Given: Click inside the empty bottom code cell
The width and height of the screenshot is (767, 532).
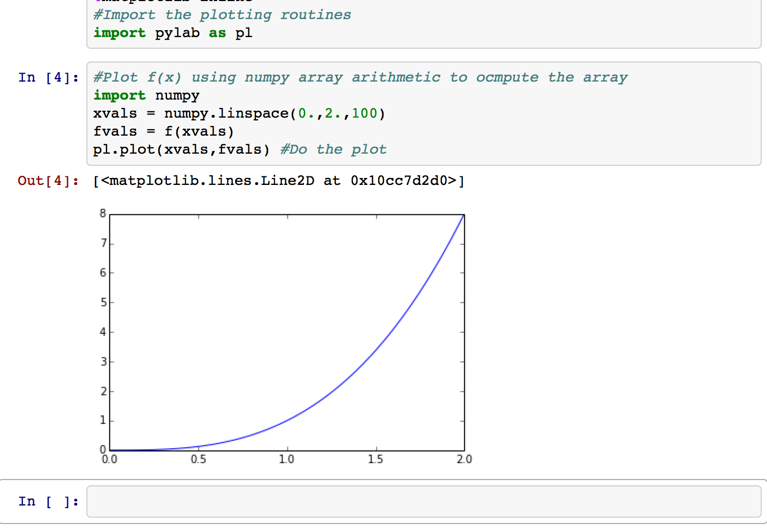Looking at the screenshot, I should point(424,501).
